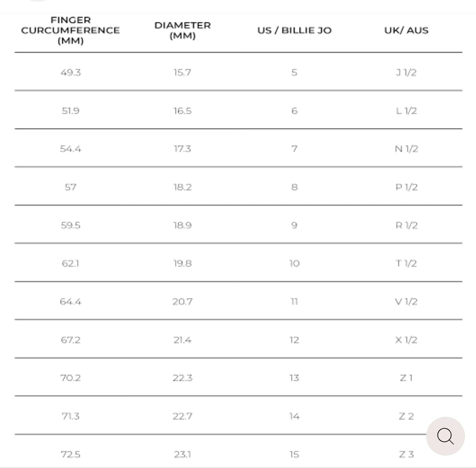
Task: Select circumference value 59.5
Action: [x=71, y=225]
